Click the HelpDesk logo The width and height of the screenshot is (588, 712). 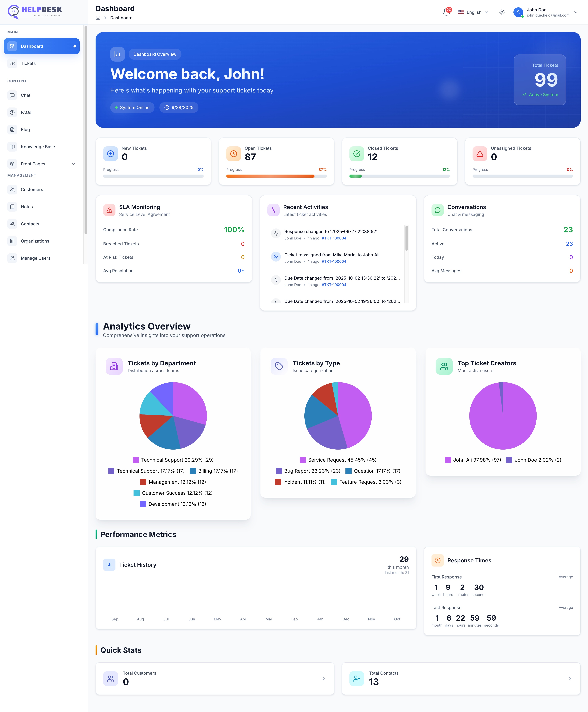(x=35, y=11)
